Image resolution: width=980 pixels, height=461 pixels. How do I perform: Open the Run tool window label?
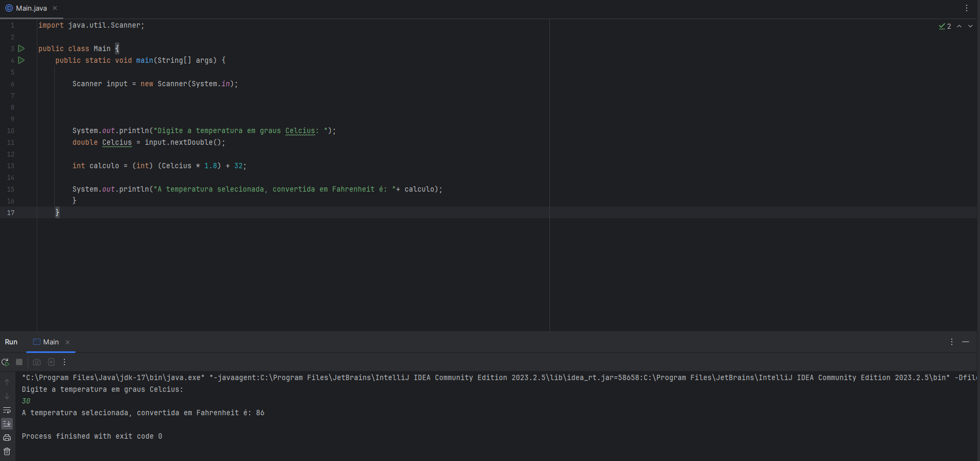11,342
